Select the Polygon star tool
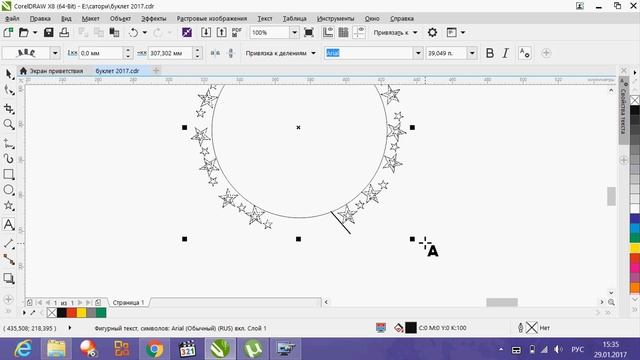This screenshot has height=360, width=640. [9, 206]
